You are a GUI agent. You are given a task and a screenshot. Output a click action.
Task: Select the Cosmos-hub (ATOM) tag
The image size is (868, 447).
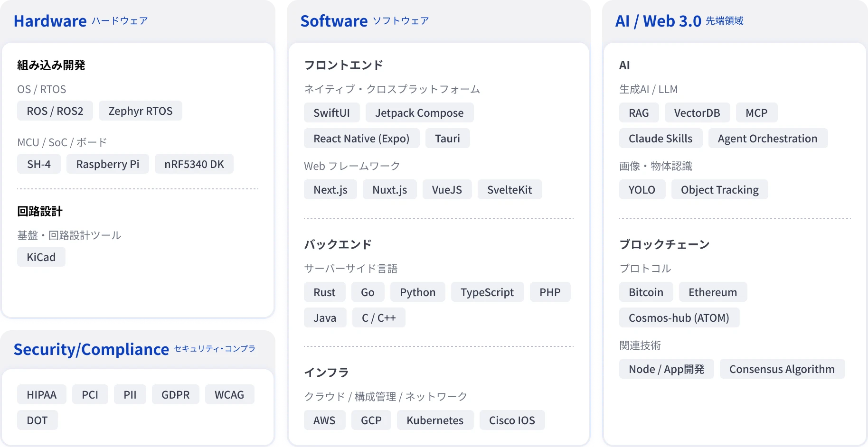point(679,317)
